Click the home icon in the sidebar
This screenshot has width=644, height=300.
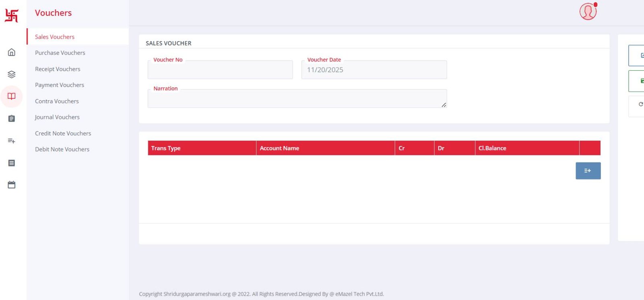click(x=12, y=52)
